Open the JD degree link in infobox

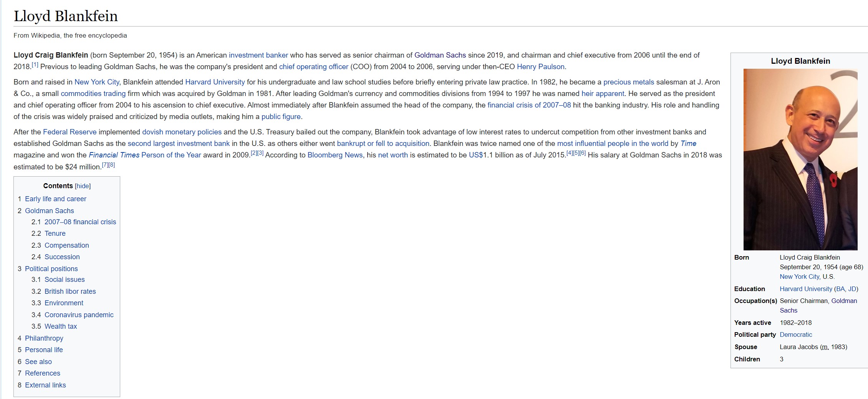point(852,289)
